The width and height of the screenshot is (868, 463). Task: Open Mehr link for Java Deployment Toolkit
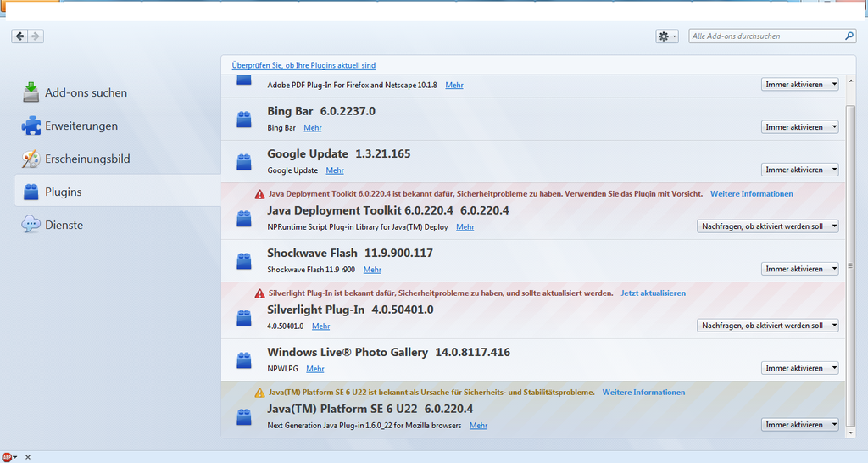tap(465, 226)
